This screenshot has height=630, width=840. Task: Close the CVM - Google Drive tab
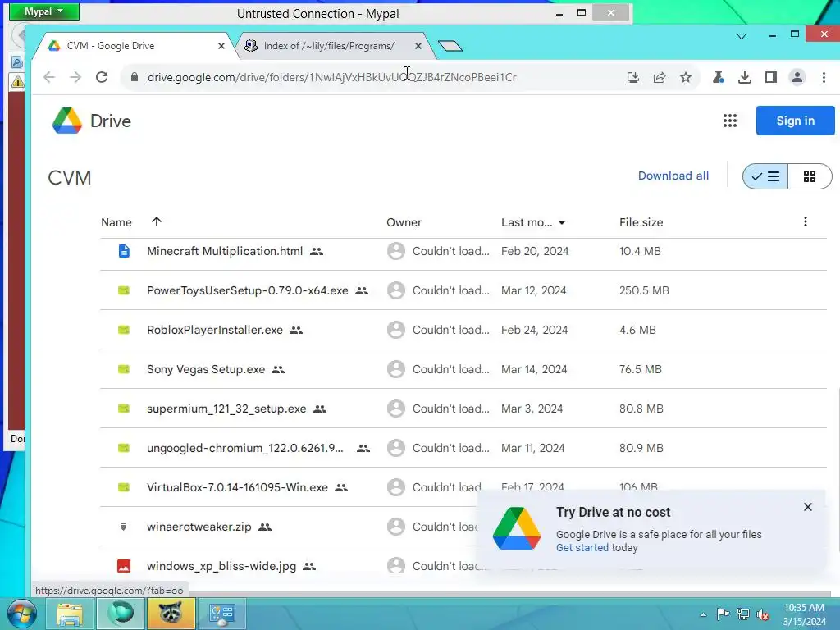click(x=221, y=46)
